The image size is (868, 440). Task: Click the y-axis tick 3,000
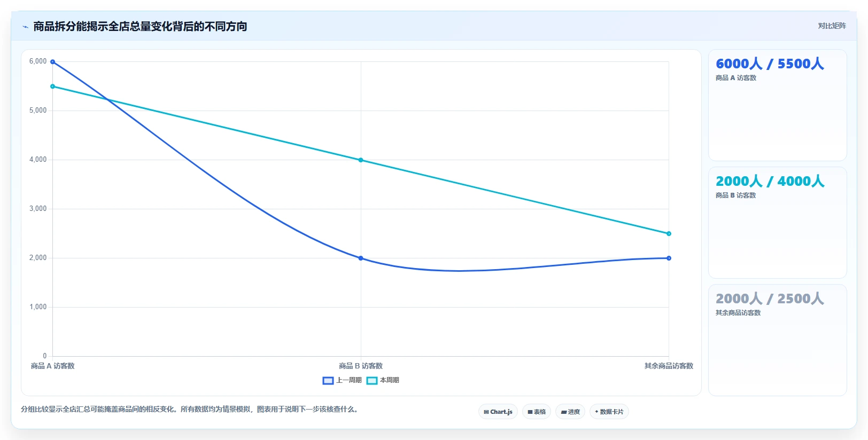(x=38, y=209)
